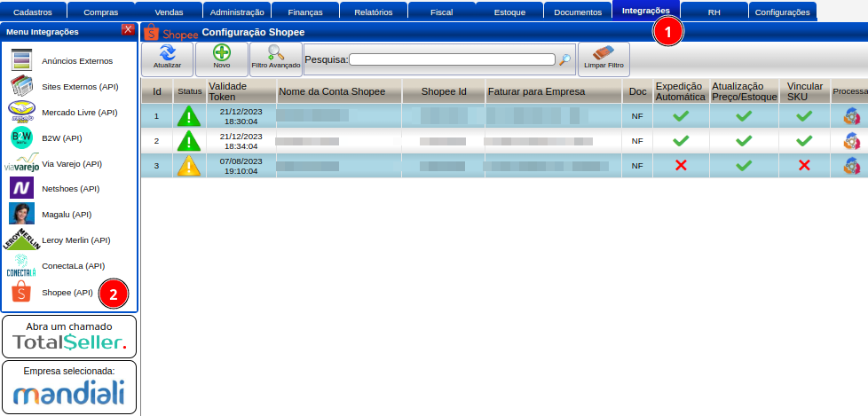This screenshot has height=416, width=868.
Task: Click Netshoes (API) menu label
Action: pos(71,189)
